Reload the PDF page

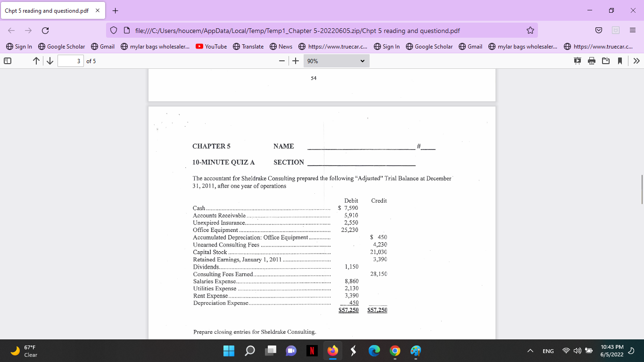(x=45, y=30)
